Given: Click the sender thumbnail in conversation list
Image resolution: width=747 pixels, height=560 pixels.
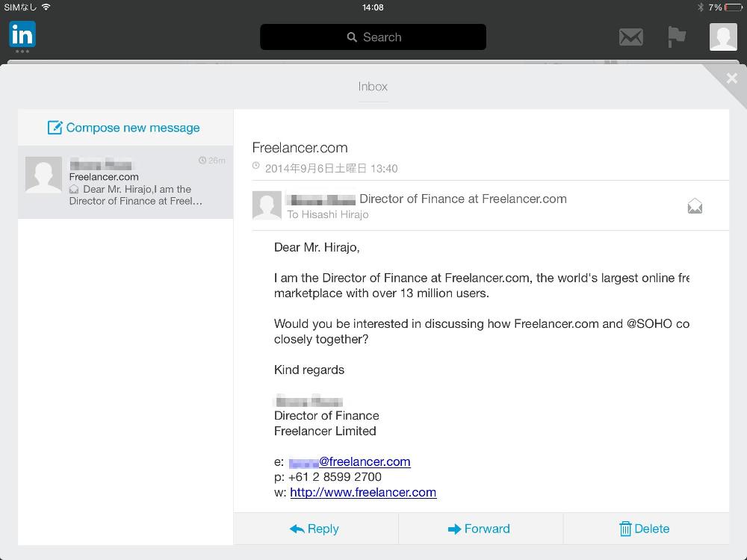Looking at the screenshot, I should coord(43,175).
